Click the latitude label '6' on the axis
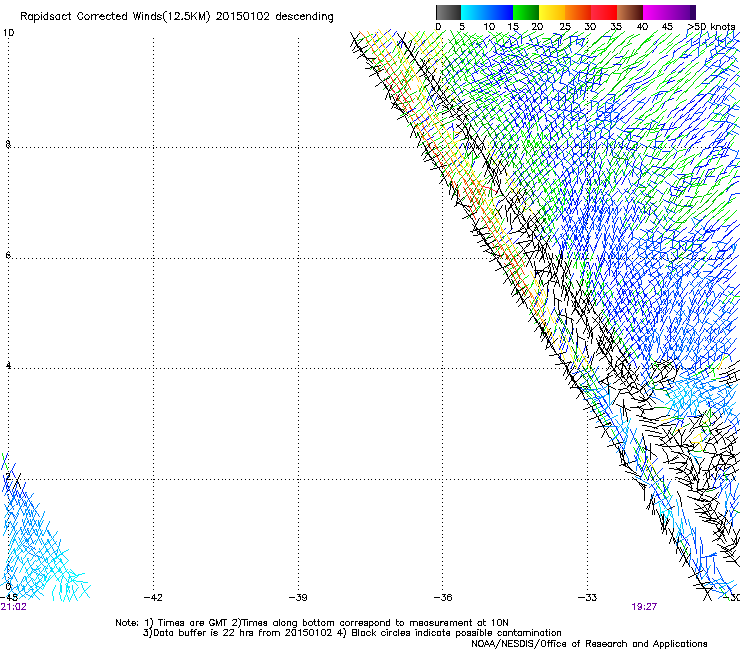This screenshot has width=740, height=650. [x=8, y=255]
